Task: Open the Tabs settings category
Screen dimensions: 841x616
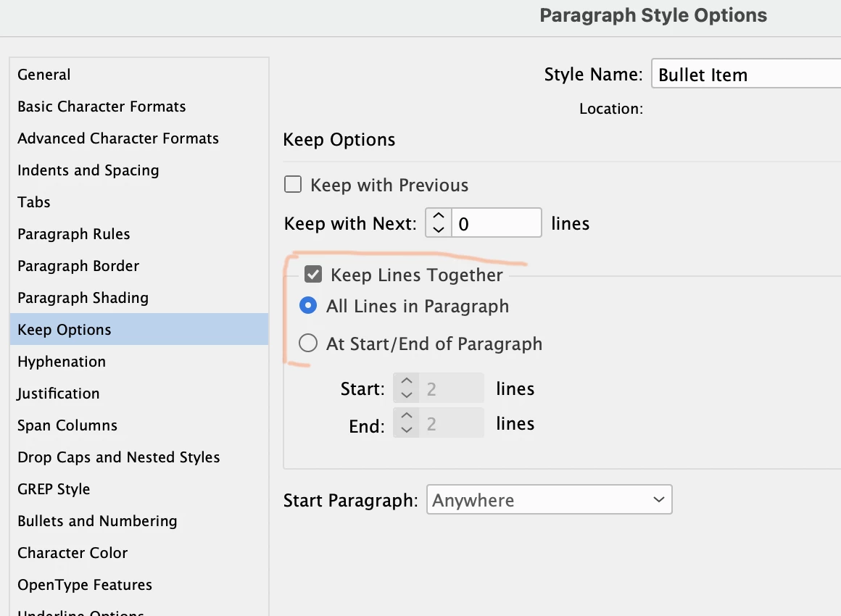Action: coord(34,202)
